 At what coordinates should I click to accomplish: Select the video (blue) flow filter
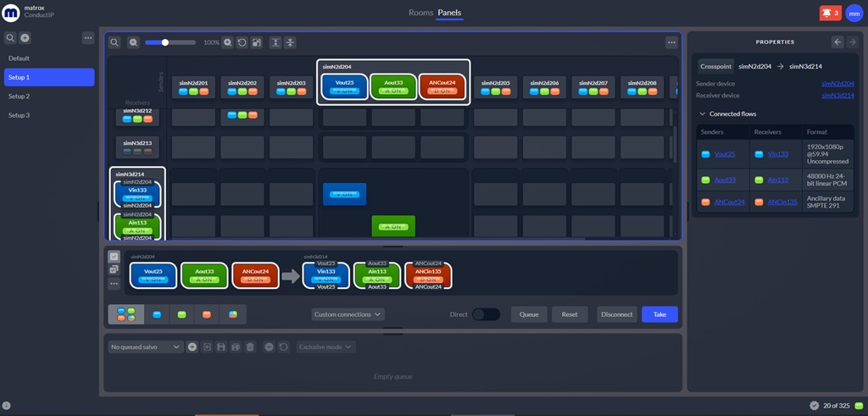coord(157,314)
